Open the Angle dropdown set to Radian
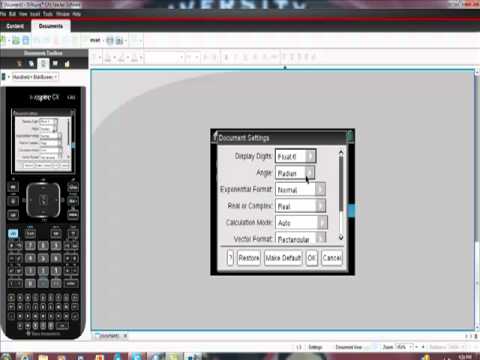 (x=295, y=173)
